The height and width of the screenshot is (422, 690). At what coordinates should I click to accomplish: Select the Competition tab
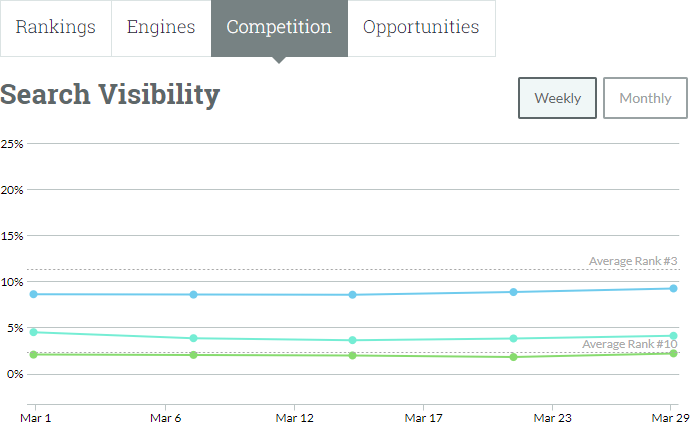point(279,28)
